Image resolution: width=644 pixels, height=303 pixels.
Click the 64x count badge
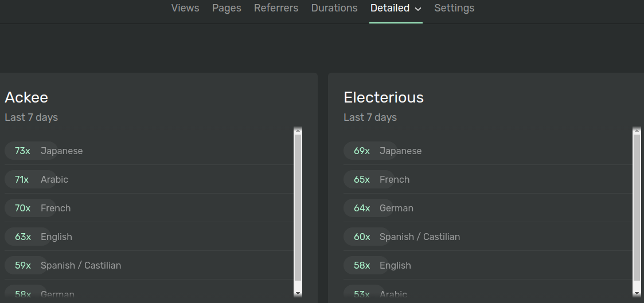click(x=362, y=208)
